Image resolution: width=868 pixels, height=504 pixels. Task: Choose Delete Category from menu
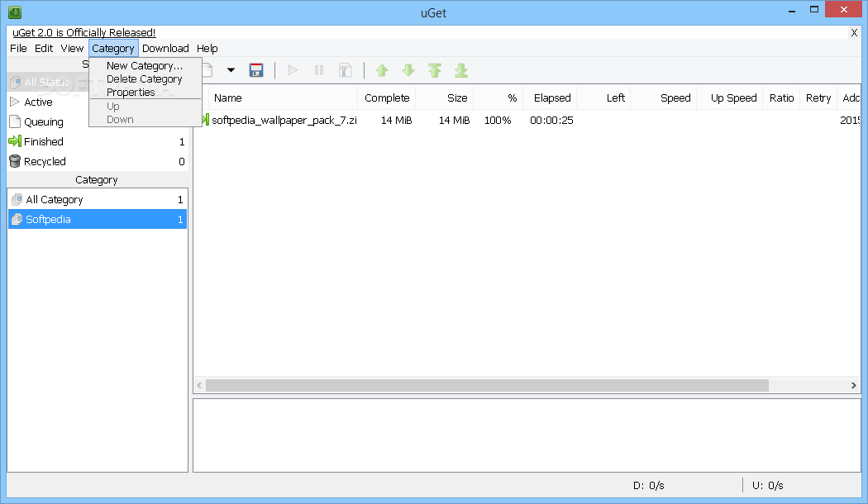[x=145, y=79]
